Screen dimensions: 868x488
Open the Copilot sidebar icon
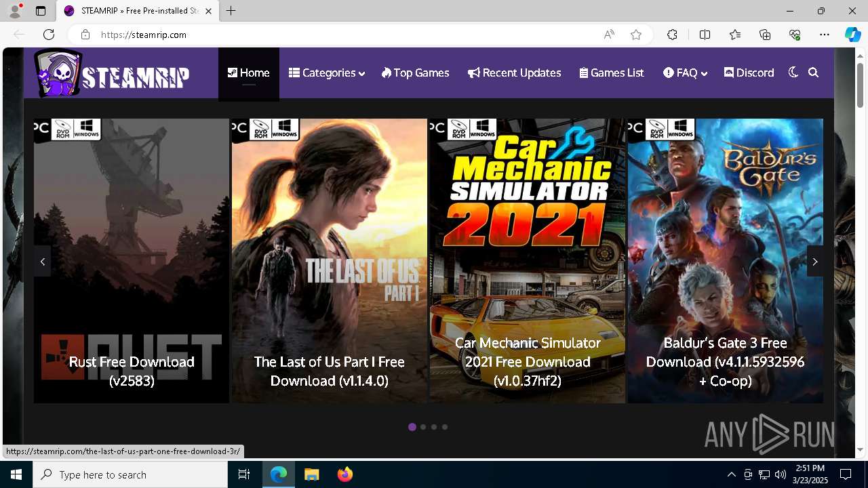[x=852, y=35]
